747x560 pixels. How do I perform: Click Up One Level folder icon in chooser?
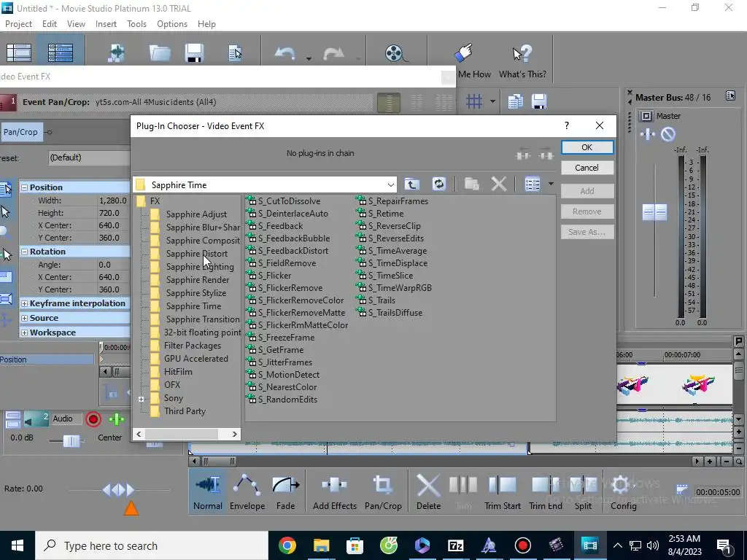coord(412,184)
